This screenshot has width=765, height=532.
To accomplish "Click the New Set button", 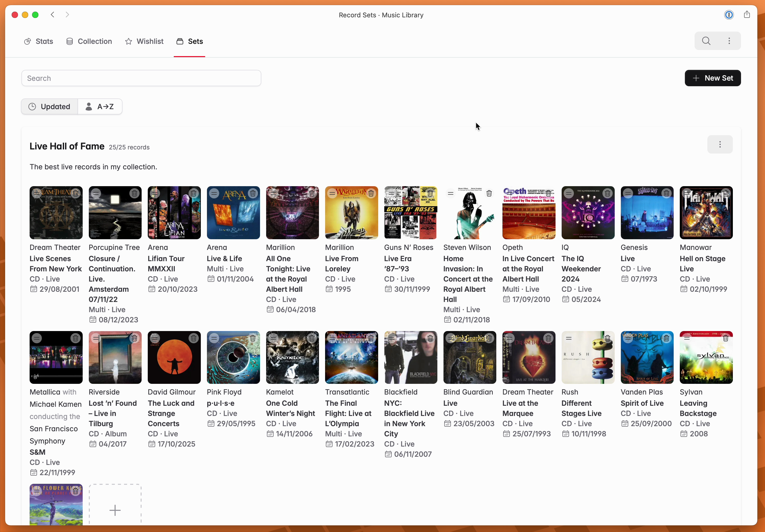I will pyautogui.click(x=712, y=78).
